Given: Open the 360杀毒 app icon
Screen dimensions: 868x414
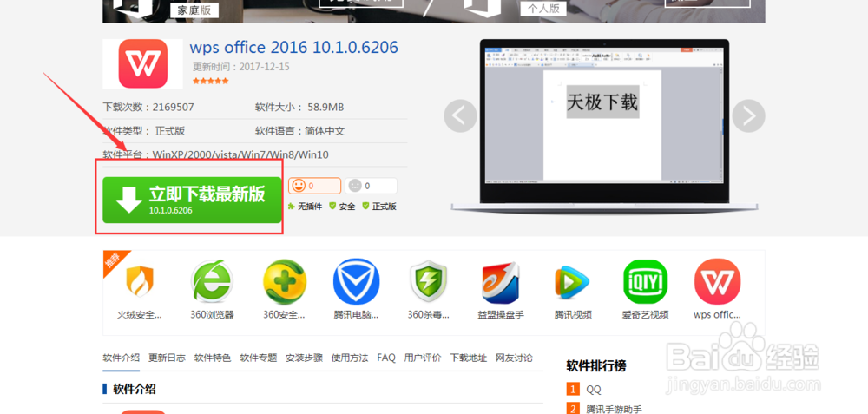Looking at the screenshot, I should (x=428, y=281).
